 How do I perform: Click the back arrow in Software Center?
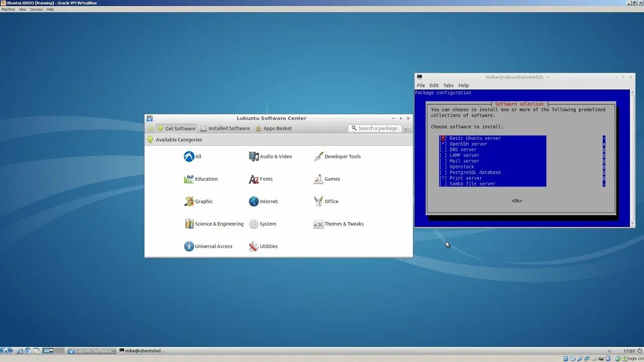coord(150,128)
